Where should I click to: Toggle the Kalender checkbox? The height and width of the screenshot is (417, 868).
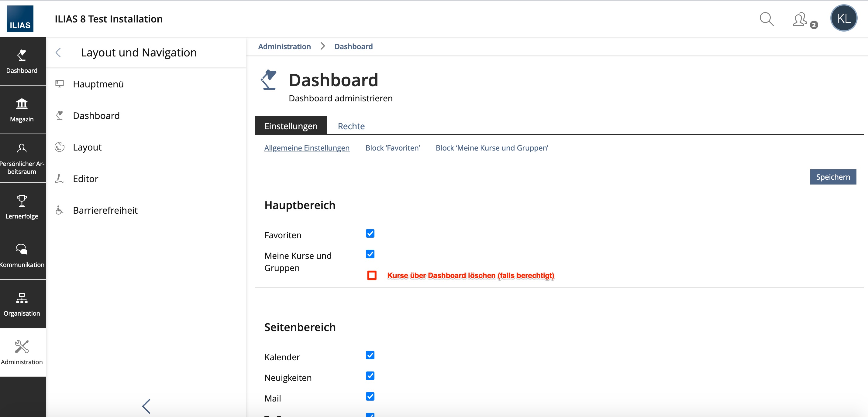(x=370, y=355)
